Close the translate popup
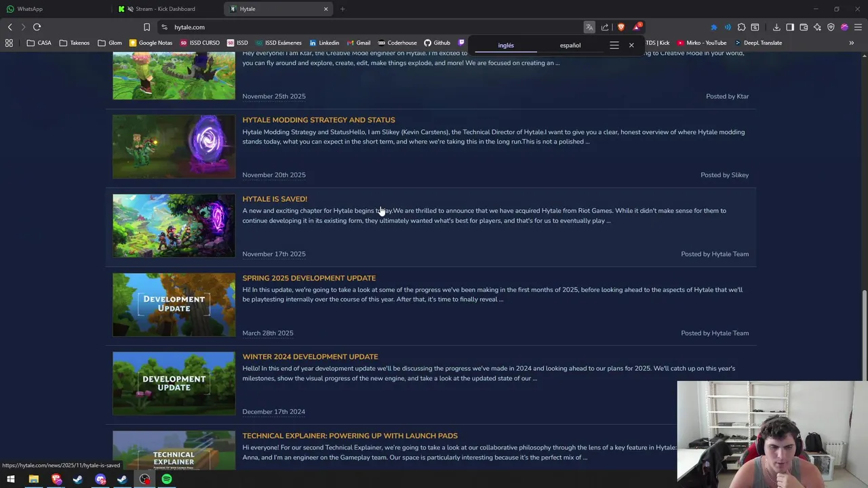The height and width of the screenshot is (488, 868). 631,45
